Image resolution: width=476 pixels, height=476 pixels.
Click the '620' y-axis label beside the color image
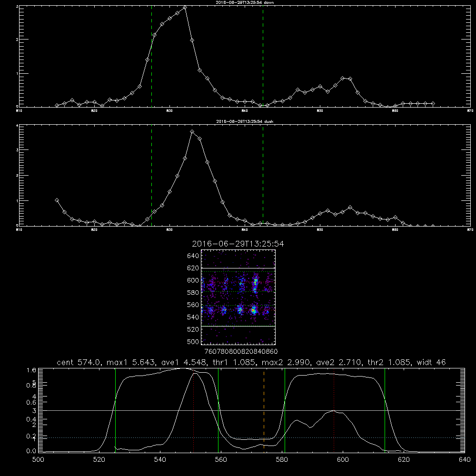[193, 268]
